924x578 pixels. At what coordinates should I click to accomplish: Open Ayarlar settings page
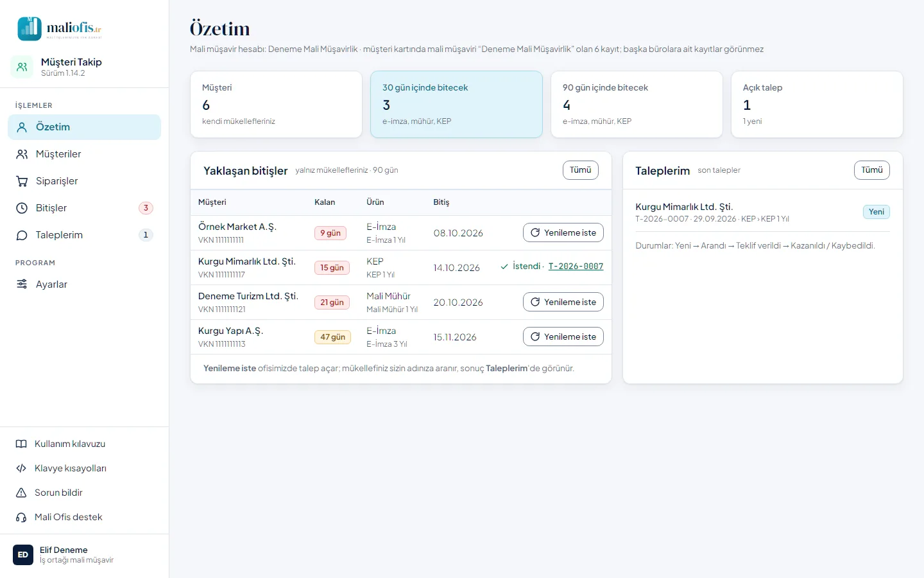click(84, 285)
